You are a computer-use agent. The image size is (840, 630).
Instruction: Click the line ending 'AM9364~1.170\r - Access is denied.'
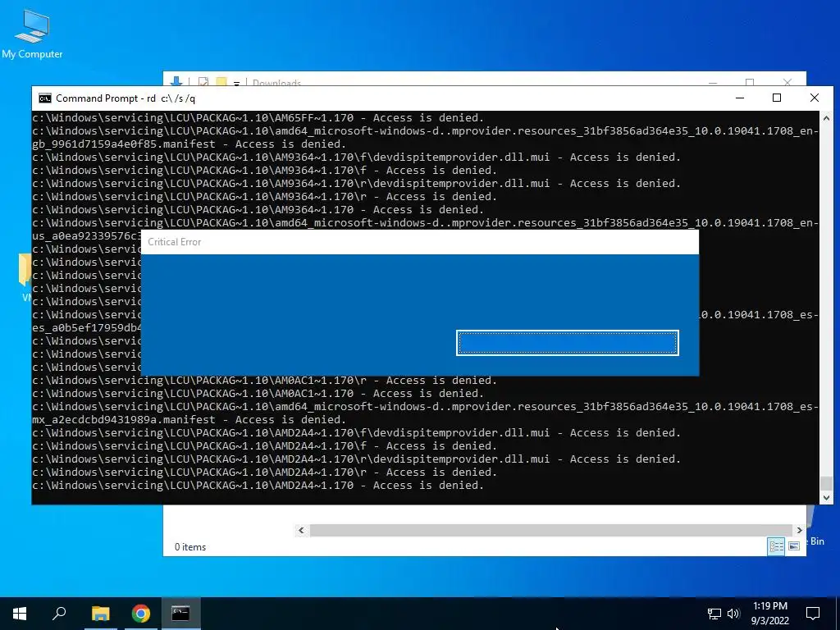[x=265, y=197]
